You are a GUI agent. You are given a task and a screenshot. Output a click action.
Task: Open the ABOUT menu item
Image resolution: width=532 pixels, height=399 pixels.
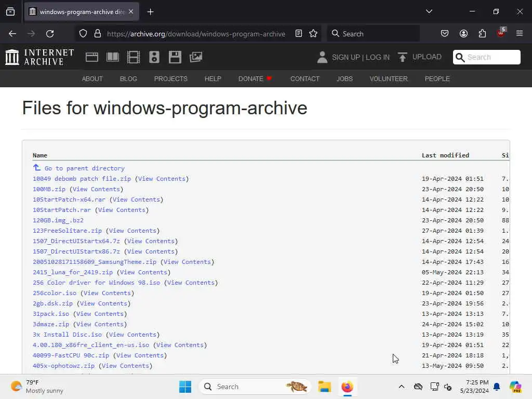tap(92, 79)
